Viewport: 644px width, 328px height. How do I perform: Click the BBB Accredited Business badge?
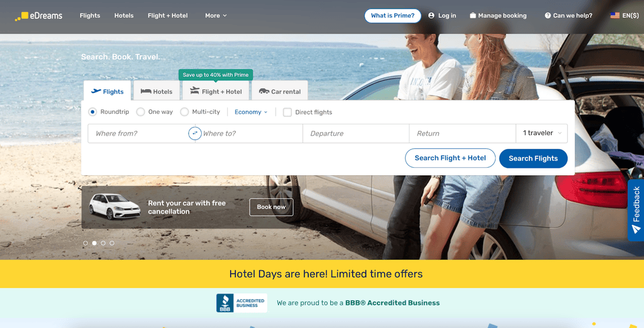click(241, 303)
